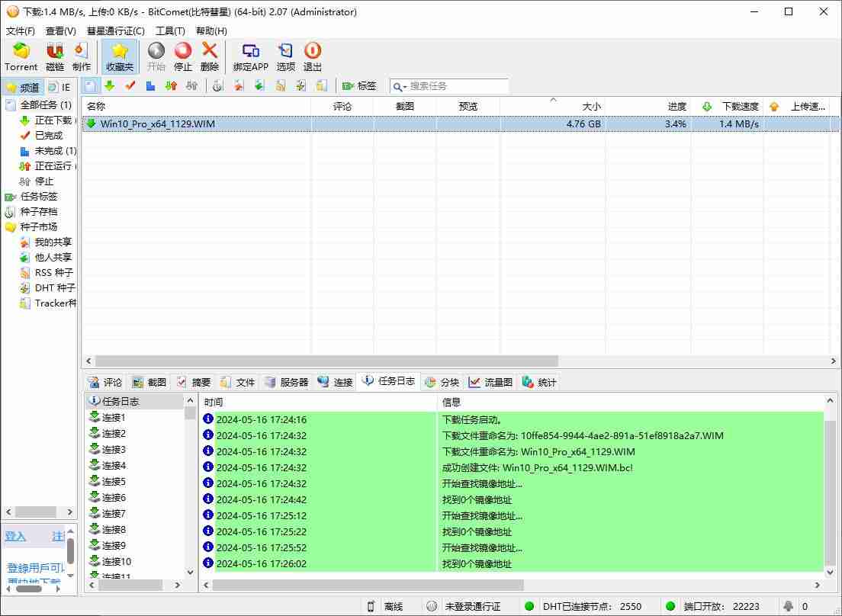Screen dimensions: 842x616
Task: Stop the task with 停止 button
Action: tap(182, 57)
